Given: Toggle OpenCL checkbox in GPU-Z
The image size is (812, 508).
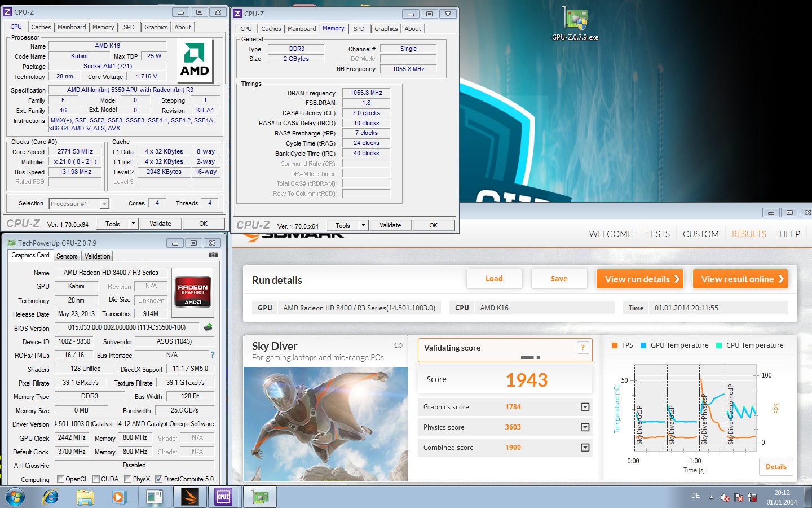Looking at the screenshot, I should (x=60, y=479).
